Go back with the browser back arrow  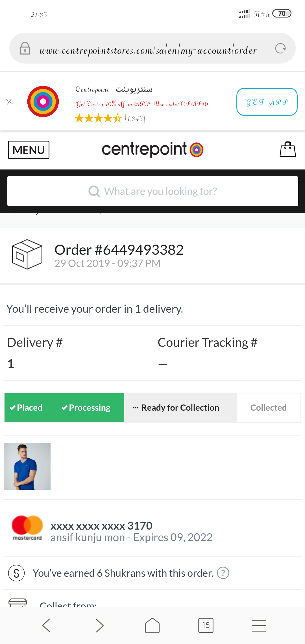(x=46, y=625)
